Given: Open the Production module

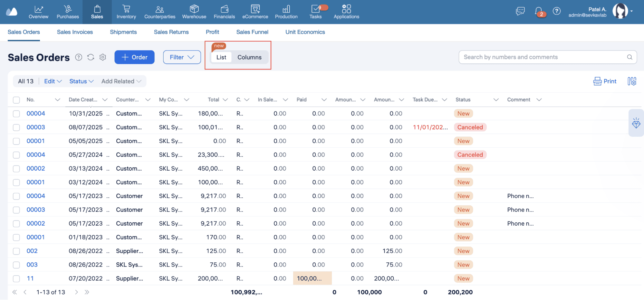Looking at the screenshot, I should point(286,12).
